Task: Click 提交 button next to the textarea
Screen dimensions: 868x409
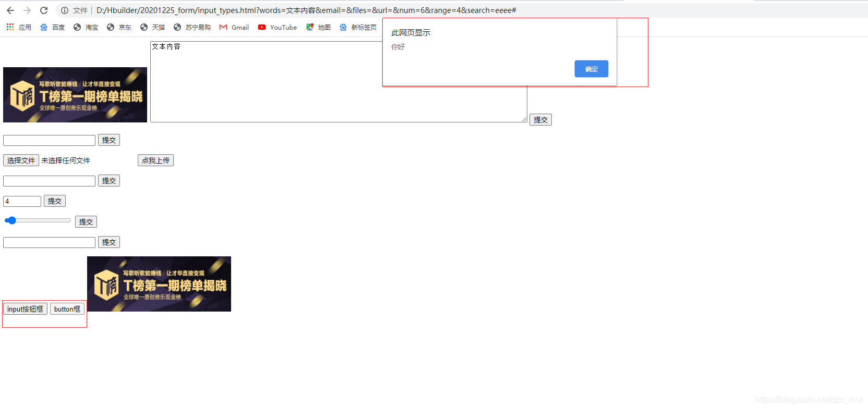Action: click(x=540, y=120)
